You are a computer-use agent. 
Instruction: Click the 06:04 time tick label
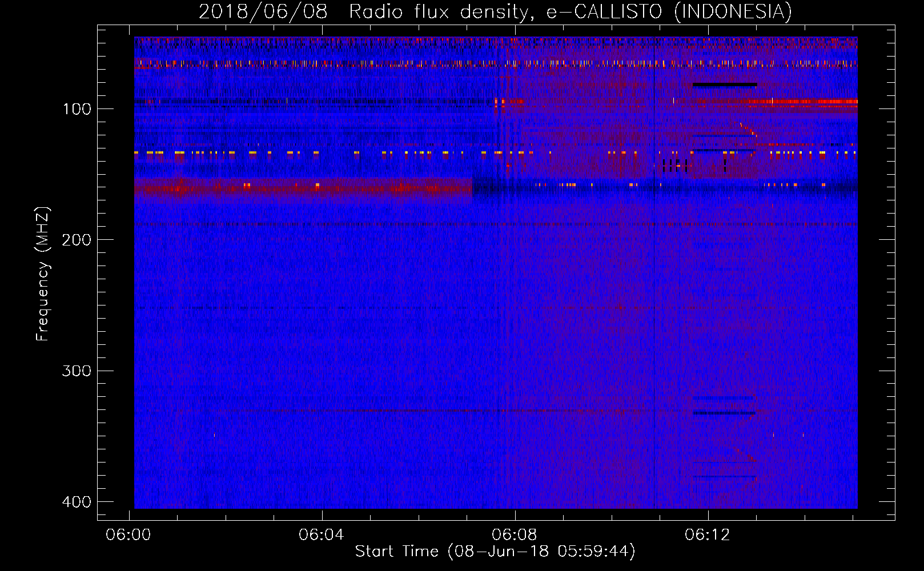pos(322,535)
